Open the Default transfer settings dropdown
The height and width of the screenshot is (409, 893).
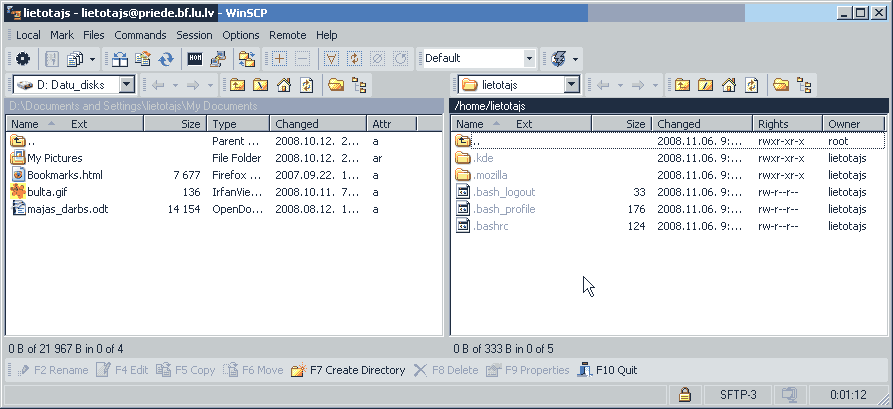(529, 58)
